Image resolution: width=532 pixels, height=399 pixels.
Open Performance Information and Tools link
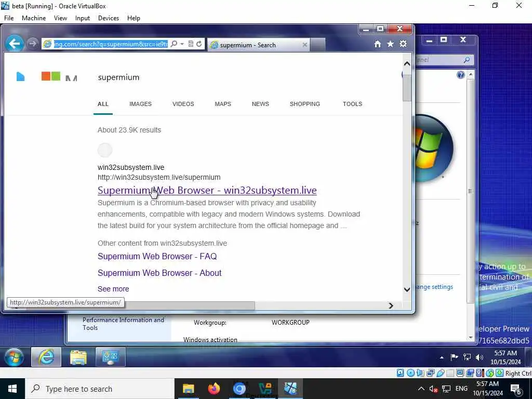[x=124, y=324]
